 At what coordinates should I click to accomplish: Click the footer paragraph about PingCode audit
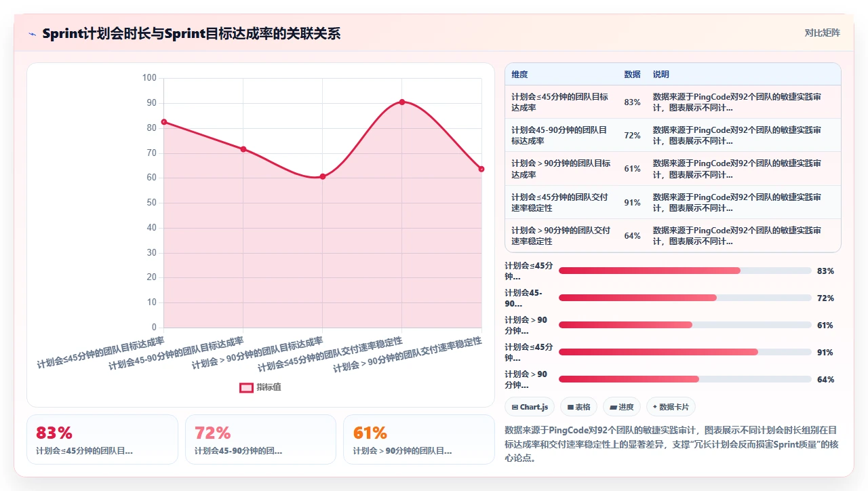671,444
